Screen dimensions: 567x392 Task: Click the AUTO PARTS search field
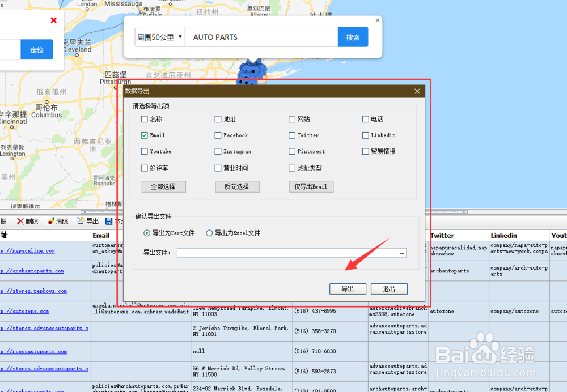pos(261,37)
